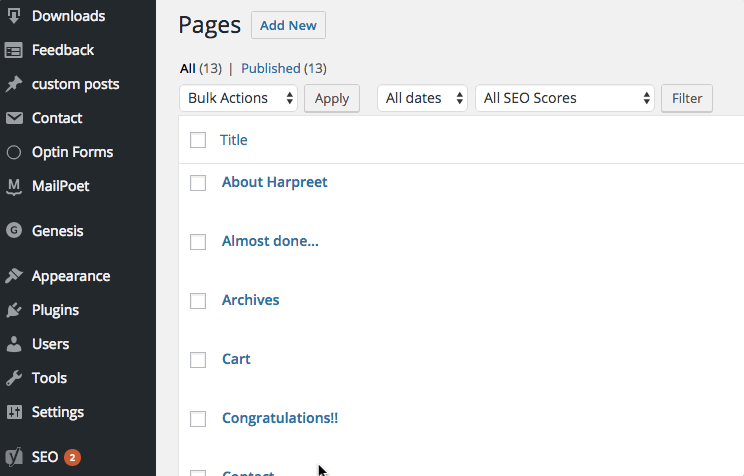Open the All dates dropdown
The height and width of the screenshot is (476, 744).
pyautogui.click(x=422, y=98)
